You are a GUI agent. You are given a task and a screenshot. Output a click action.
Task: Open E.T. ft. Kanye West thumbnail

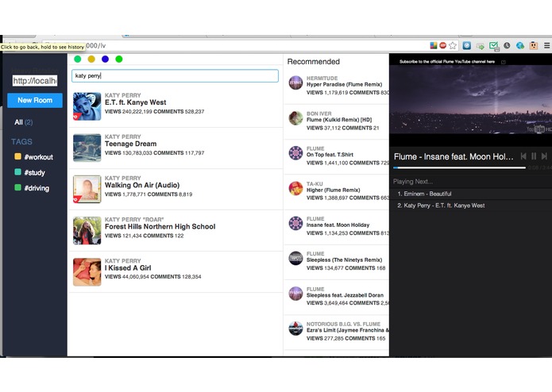pos(87,106)
